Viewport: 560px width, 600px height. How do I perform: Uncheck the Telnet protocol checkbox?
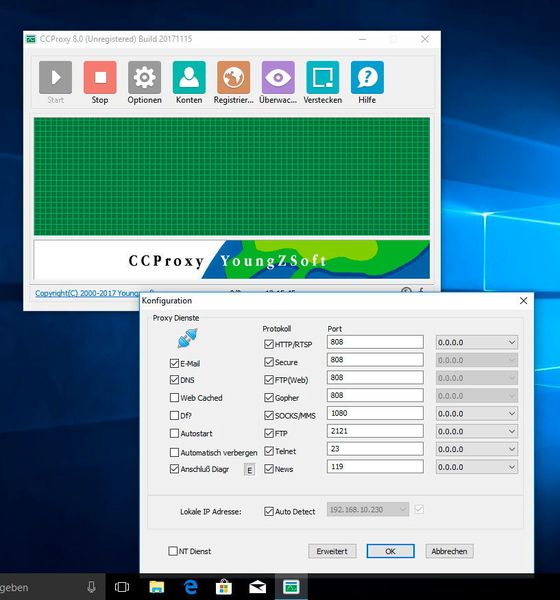pos(269,451)
